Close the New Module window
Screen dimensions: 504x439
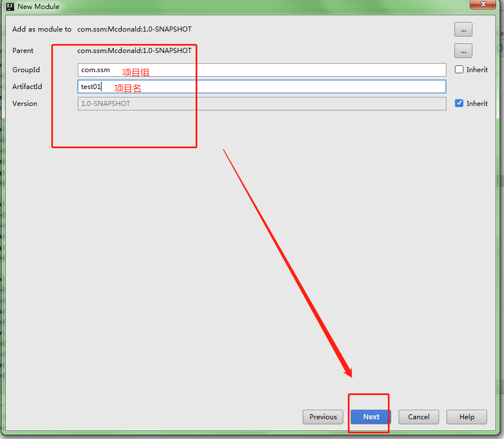pyautogui.click(x=483, y=4)
